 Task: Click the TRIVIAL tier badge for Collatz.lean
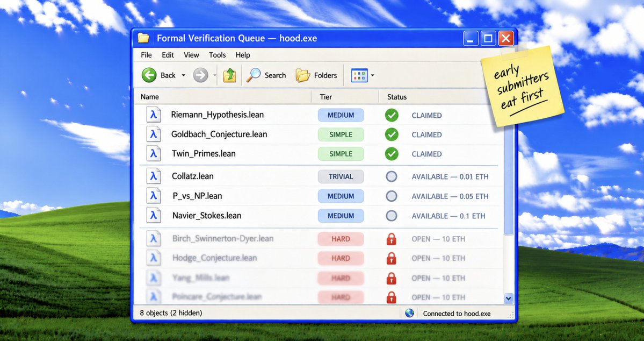coord(341,176)
